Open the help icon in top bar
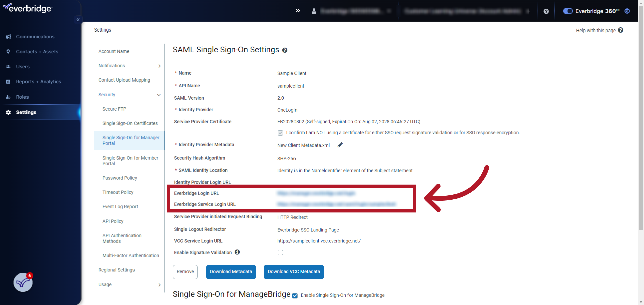644x305 pixels. (546, 11)
